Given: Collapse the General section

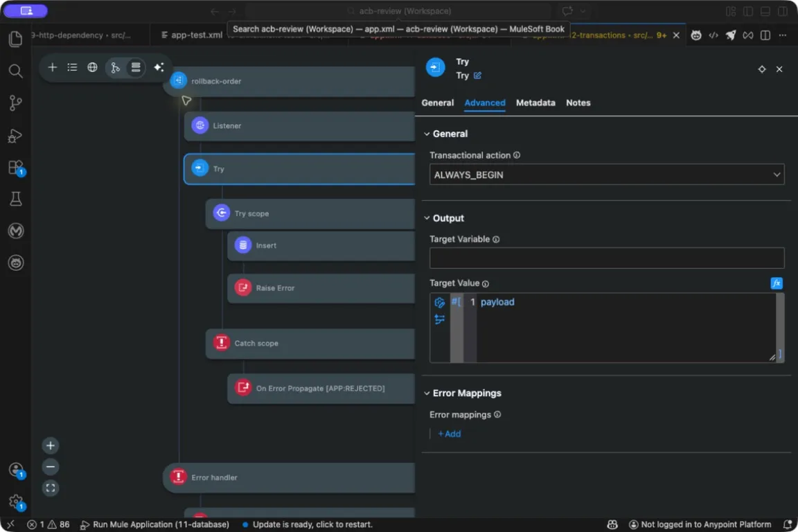Looking at the screenshot, I should 427,134.
